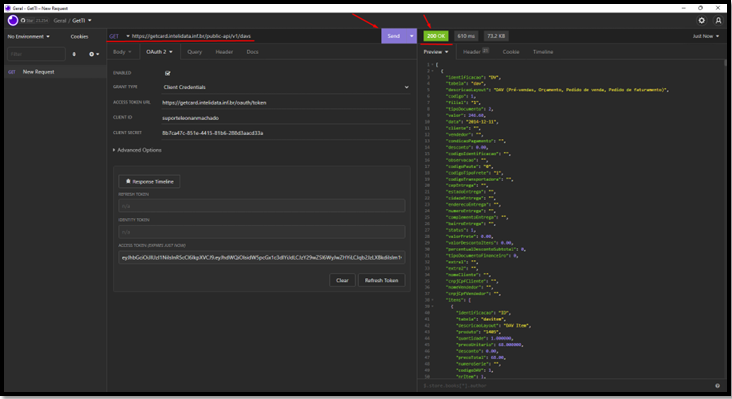Open the GetTI workspace dropdown

(x=82, y=21)
